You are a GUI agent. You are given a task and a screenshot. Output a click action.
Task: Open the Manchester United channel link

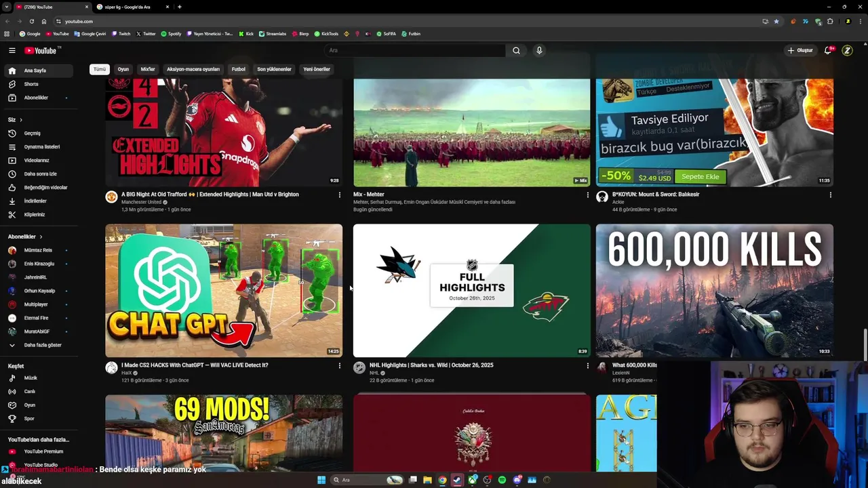pyautogui.click(x=141, y=202)
